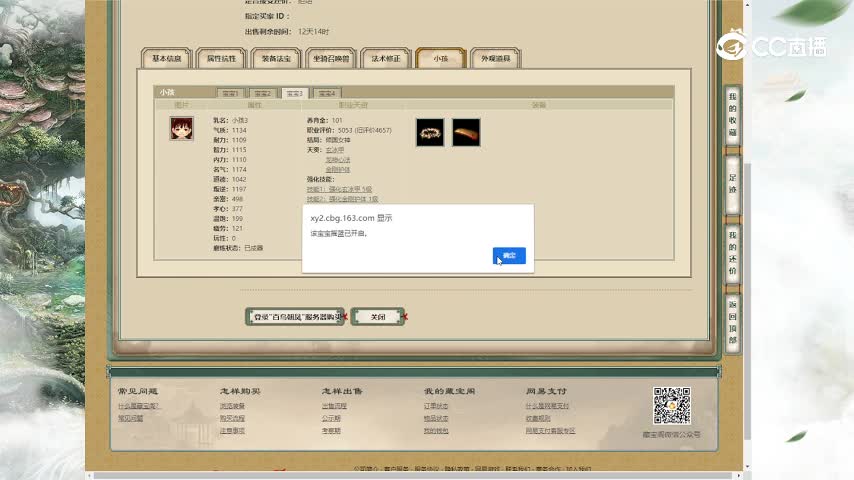Click the vertical page scrollbar thumb

747,301
